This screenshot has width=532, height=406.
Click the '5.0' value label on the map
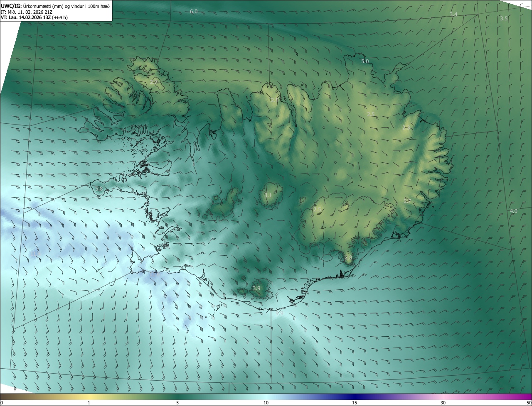(365, 61)
